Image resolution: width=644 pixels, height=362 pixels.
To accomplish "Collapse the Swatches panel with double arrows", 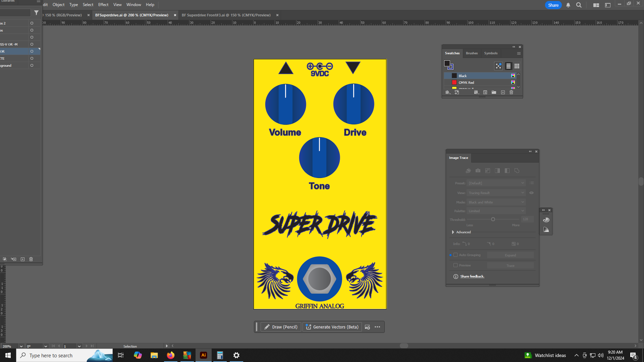I will coord(514,47).
